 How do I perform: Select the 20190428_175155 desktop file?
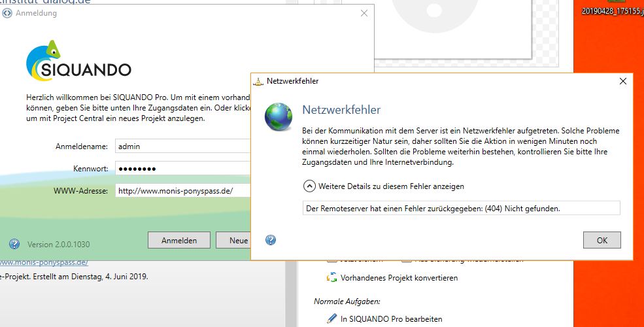(x=613, y=11)
